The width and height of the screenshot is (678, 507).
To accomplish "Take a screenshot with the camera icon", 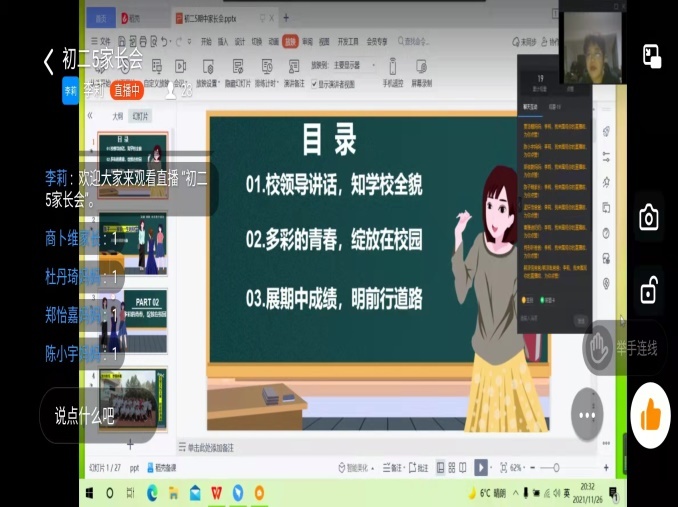I will pos(649,217).
